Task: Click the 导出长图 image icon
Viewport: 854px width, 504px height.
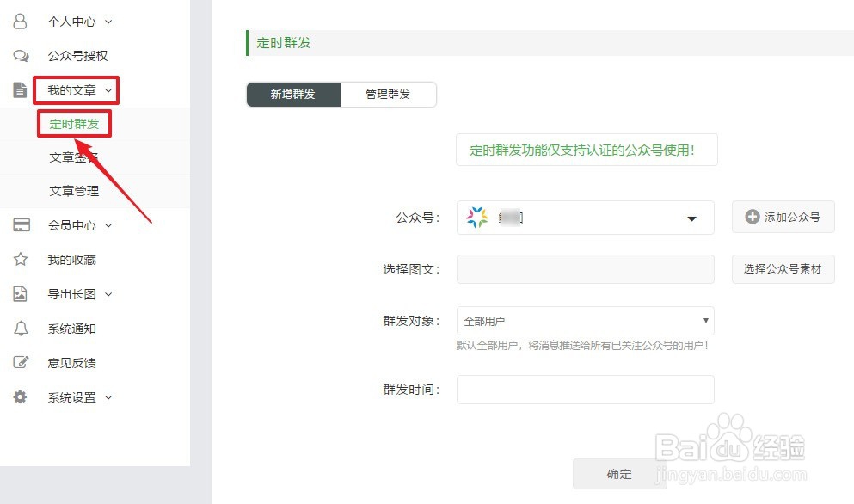Action: [21, 294]
